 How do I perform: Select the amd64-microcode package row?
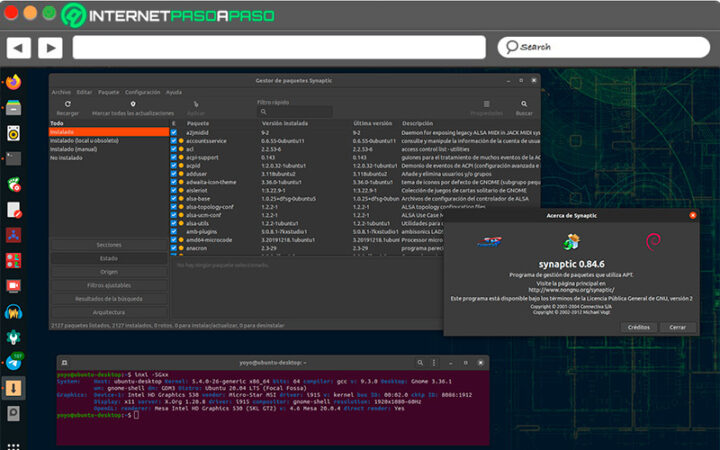click(x=354, y=240)
